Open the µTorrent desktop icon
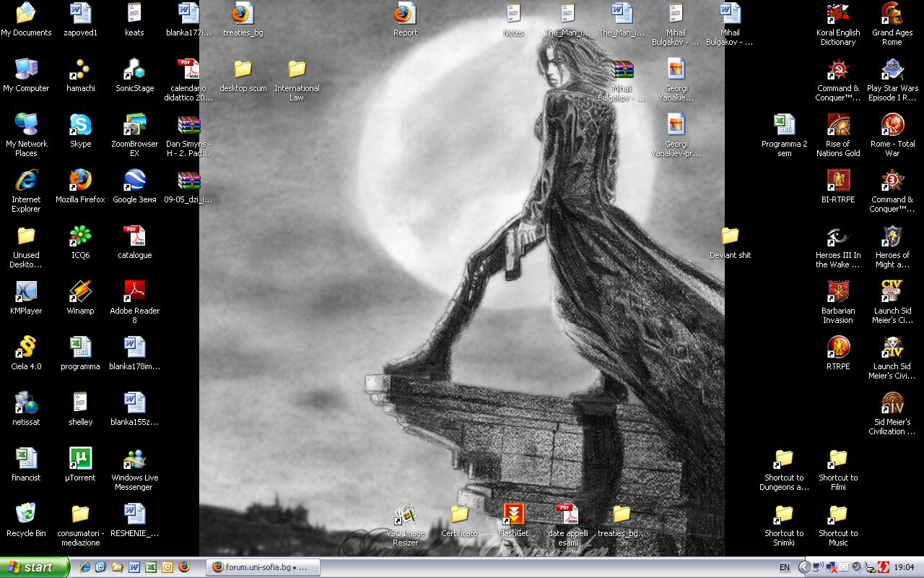924x578 pixels. pos(80,459)
